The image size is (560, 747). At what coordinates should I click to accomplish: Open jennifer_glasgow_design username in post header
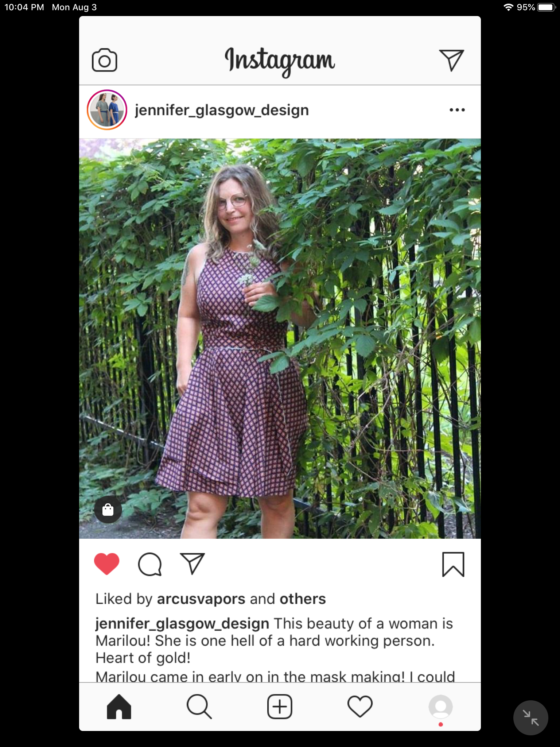(222, 110)
